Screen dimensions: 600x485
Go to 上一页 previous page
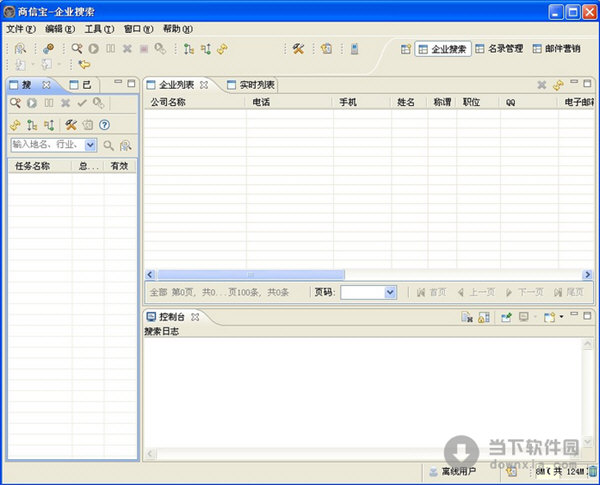point(476,292)
